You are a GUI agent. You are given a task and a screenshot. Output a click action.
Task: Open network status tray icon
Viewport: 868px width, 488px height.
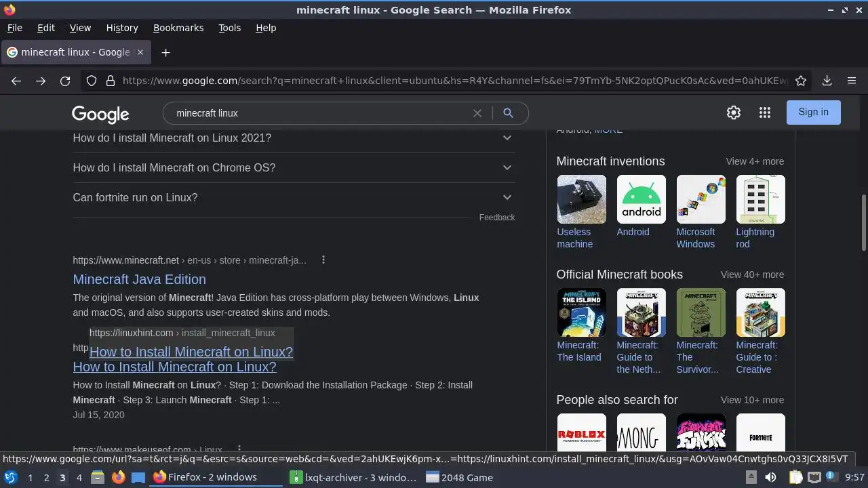[814, 477]
